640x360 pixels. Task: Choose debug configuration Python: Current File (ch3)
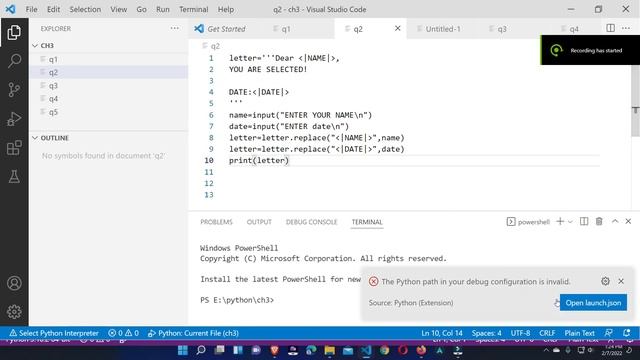pyautogui.click(x=193, y=333)
